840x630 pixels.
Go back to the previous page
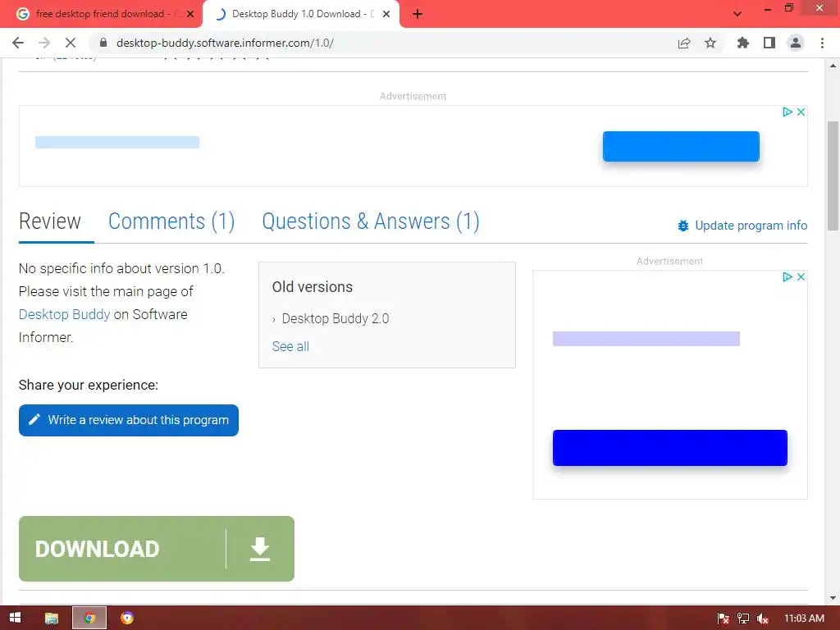point(18,43)
